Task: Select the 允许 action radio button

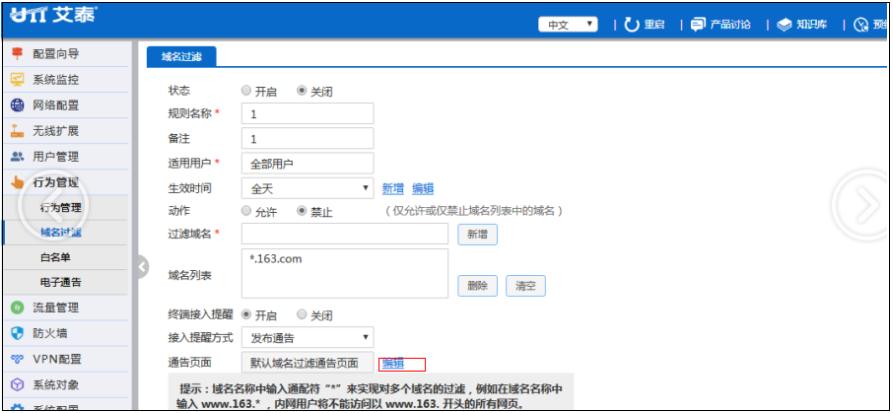Action: click(x=246, y=212)
